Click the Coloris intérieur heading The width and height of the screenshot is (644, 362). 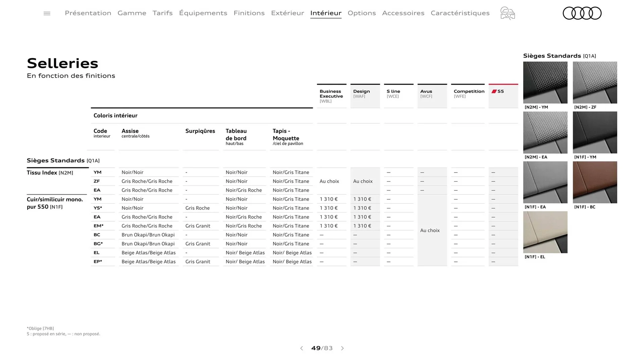[115, 116]
